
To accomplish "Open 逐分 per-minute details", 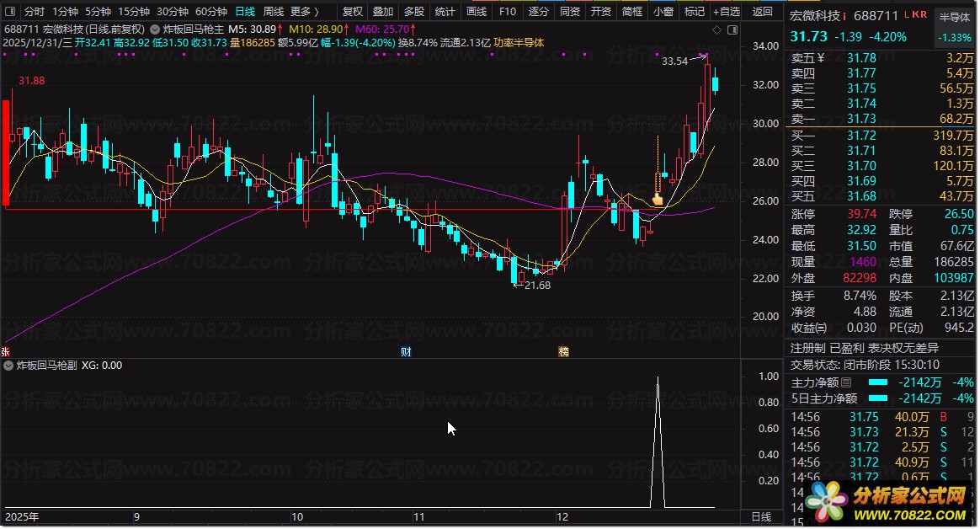I will coord(538,11).
